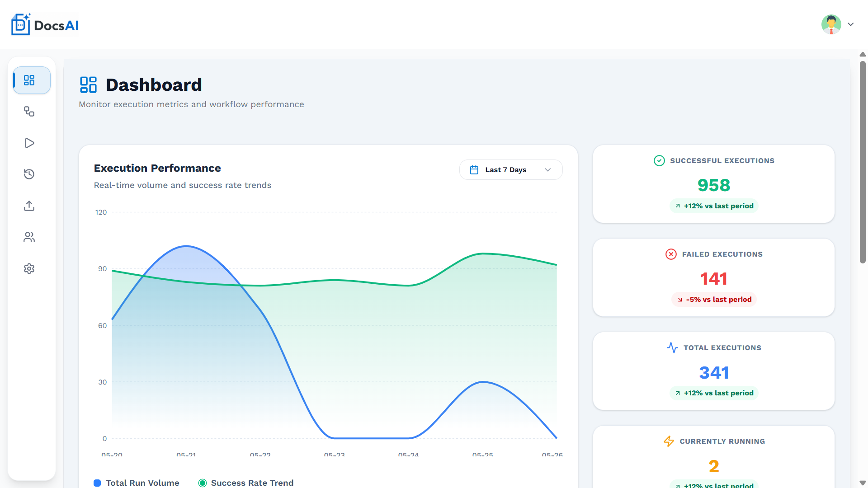Toggle the Total Run Volume legend item
This screenshot has height=488, width=868.
click(x=136, y=483)
